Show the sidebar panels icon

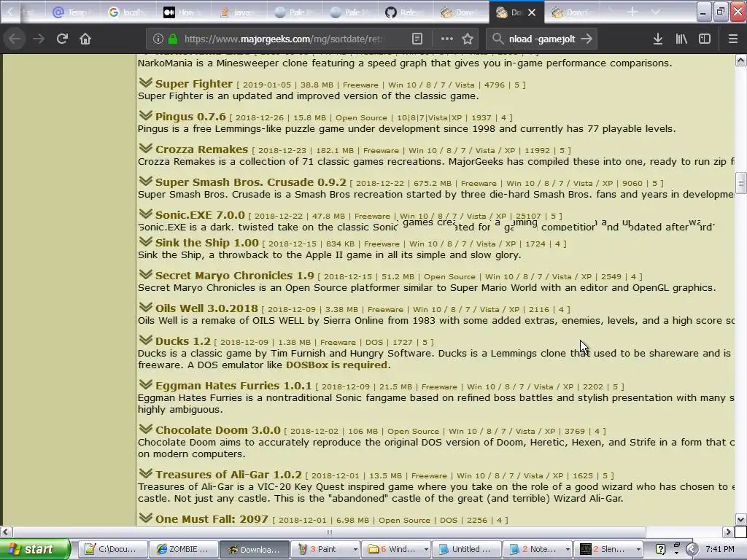(x=705, y=39)
